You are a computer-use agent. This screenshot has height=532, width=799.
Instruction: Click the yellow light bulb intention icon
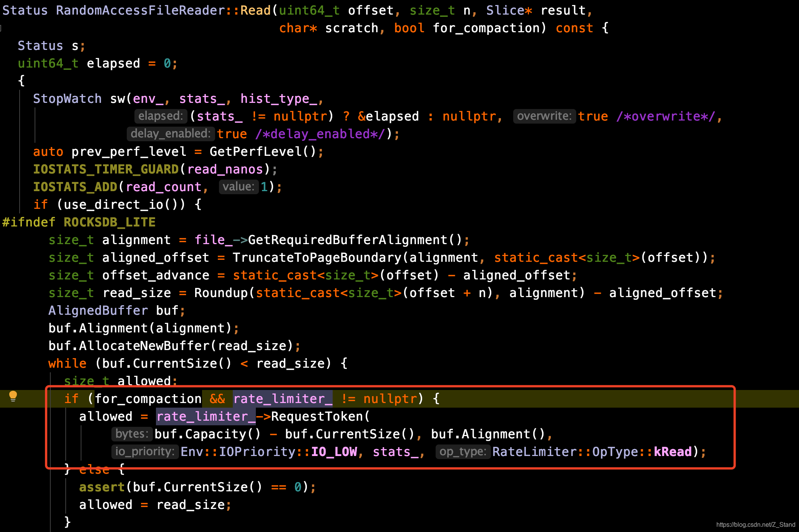tap(13, 396)
